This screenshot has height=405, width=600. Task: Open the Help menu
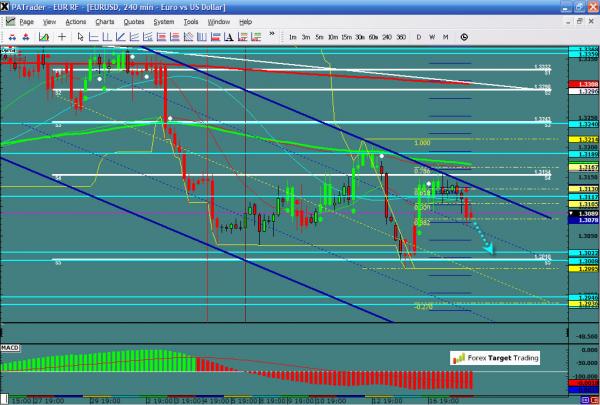246,21
